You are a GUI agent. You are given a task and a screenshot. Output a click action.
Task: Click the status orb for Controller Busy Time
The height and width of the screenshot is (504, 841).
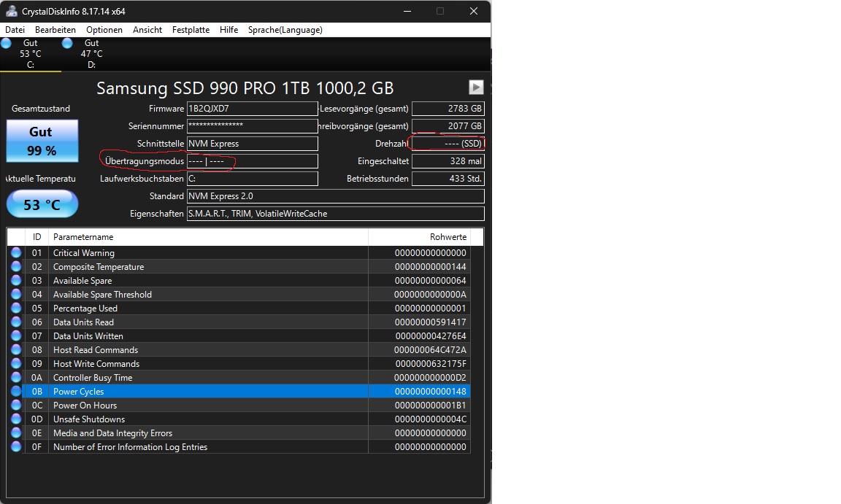click(16, 378)
